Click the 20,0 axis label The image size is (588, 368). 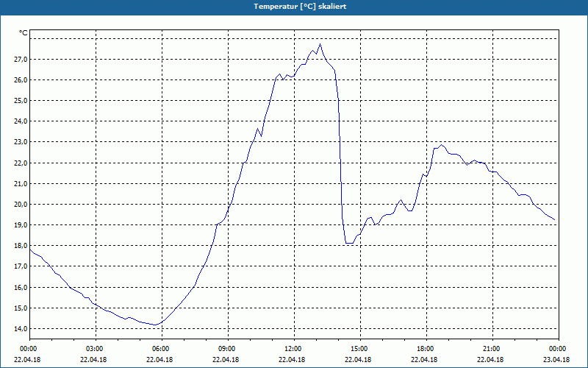pyautogui.click(x=21, y=205)
